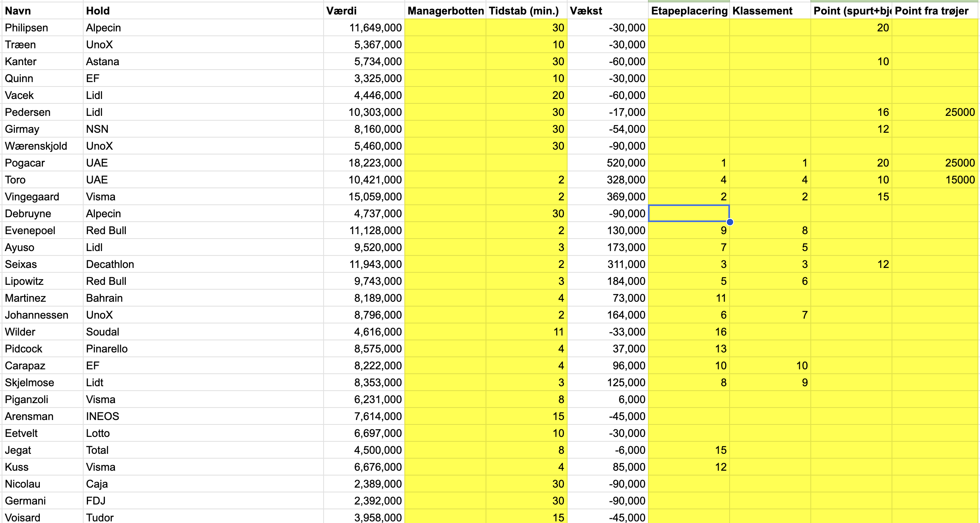The height and width of the screenshot is (523, 980).
Task: Select growth cell 6,000 in Piganzoli row
Action: 608,399
